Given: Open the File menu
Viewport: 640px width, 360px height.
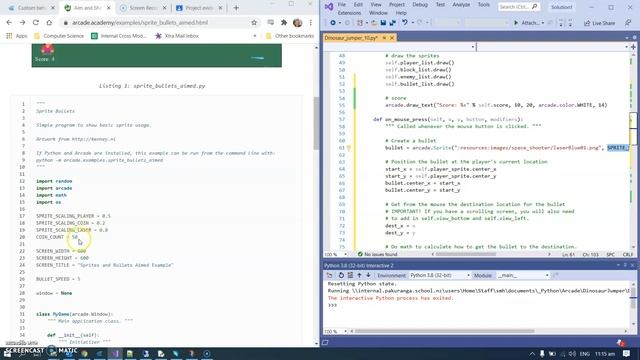Looking at the screenshot, I should (x=342, y=5).
